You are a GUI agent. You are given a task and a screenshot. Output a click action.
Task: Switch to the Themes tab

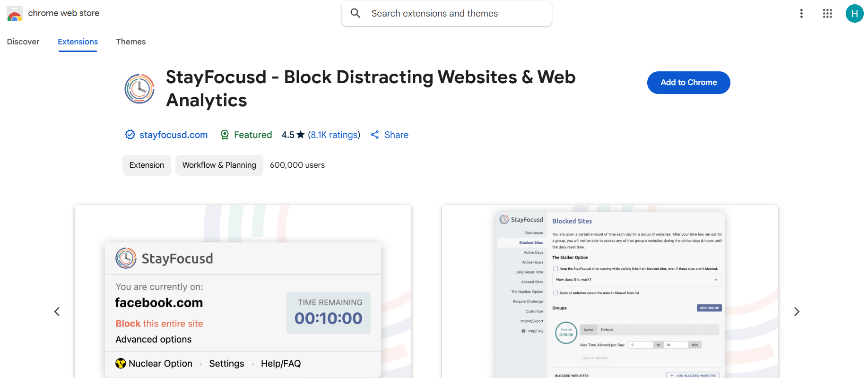[x=131, y=42]
